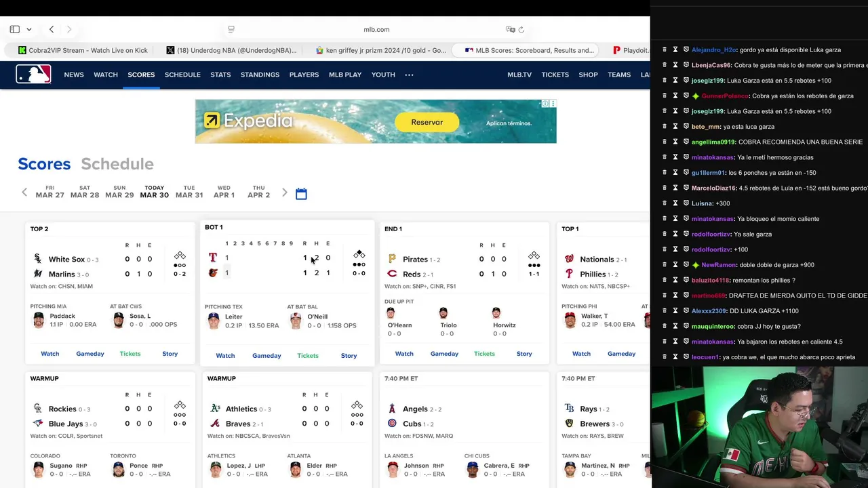Select the date FRI MAR 27

click(50, 192)
